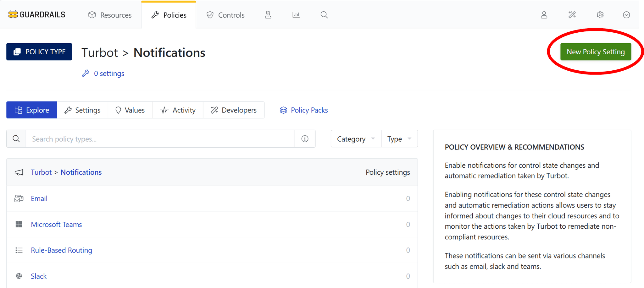This screenshot has height=288, width=644.
Task: Click the New Policy Setting button
Action: tap(596, 52)
